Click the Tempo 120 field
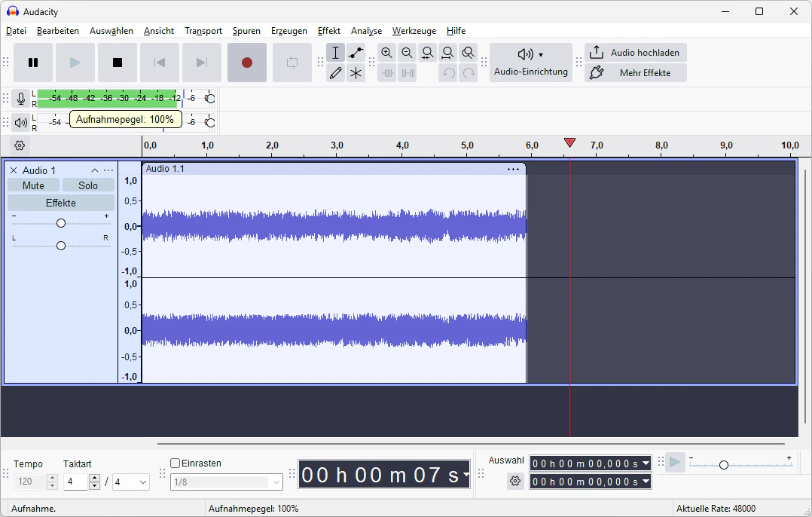812x517 pixels. click(x=31, y=482)
